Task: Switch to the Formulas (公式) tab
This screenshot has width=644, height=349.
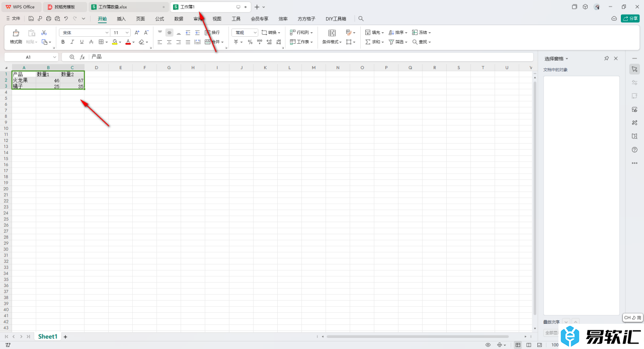Action: pos(159,19)
